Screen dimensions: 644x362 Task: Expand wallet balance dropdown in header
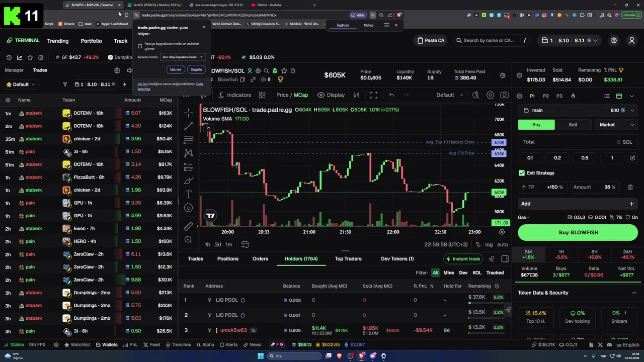[570, 40]
